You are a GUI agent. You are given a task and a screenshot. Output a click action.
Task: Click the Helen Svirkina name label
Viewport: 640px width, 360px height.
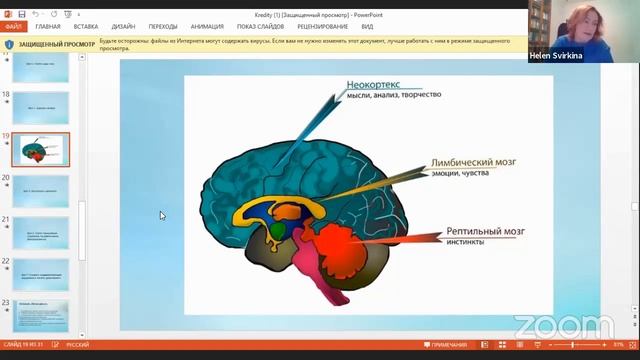point(556,56)
